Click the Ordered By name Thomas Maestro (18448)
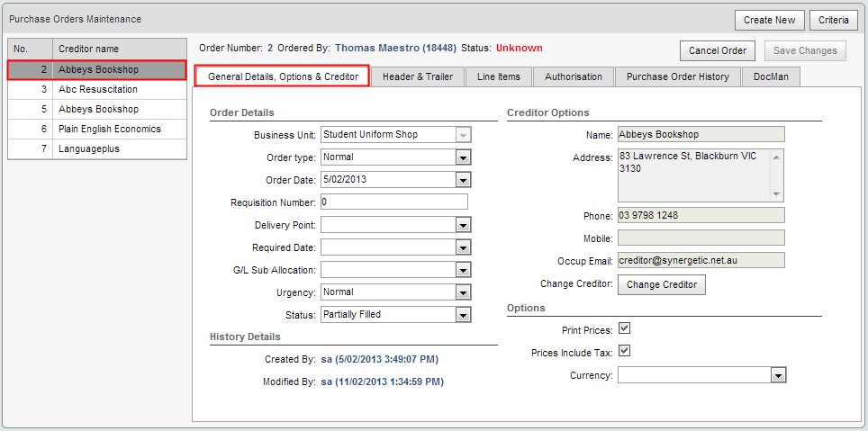This screenshot has height=431, width=868. tap(396, 48)
